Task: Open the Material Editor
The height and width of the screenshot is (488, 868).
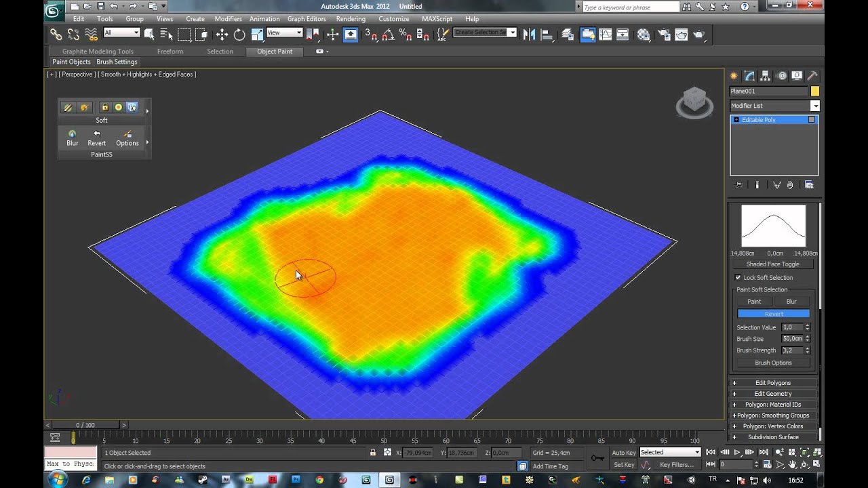Action: pos(644,34)
